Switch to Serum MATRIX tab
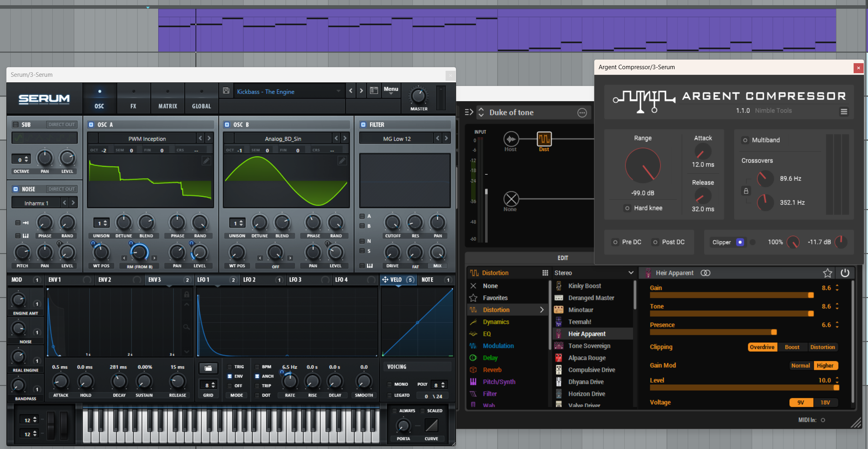This screenshot has height=449, width=868. 167,99
